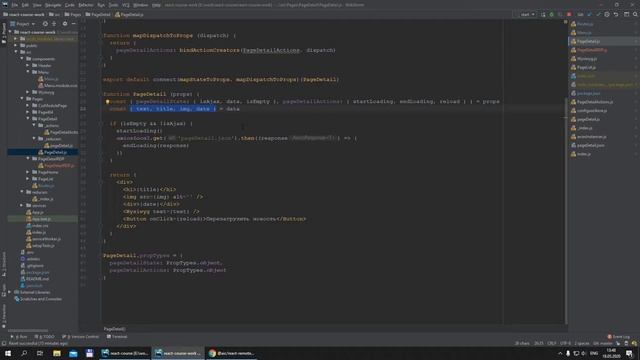Click the layout window icon in toolbar

pyautogui.click(x=627, y=14)
